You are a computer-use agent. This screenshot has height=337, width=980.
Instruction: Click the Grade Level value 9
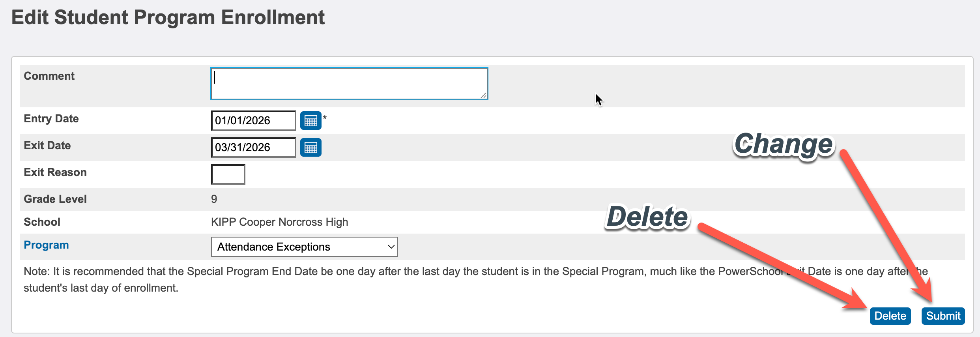coord(214,199)
